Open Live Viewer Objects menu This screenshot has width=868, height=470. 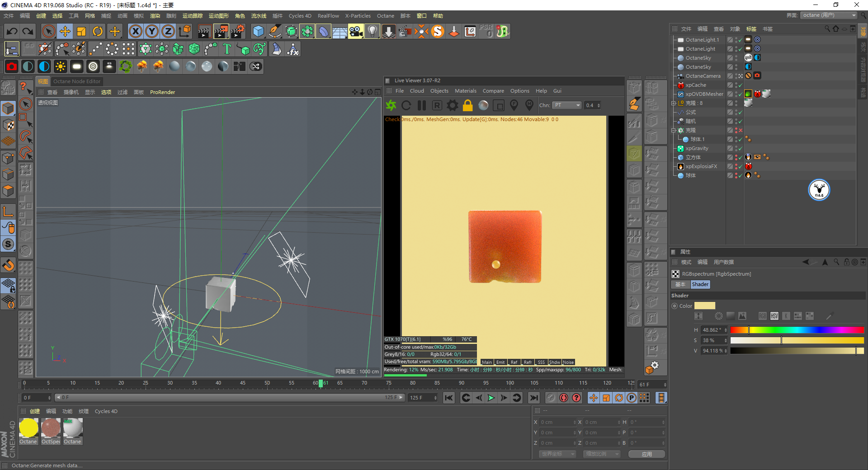(439, 91)
